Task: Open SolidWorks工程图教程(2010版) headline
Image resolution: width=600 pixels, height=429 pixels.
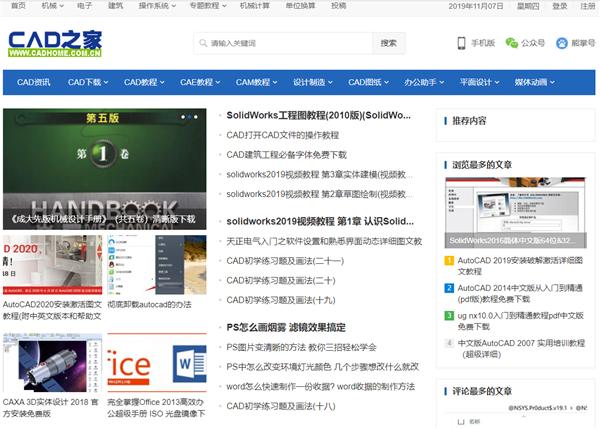Action: (318, 115)
